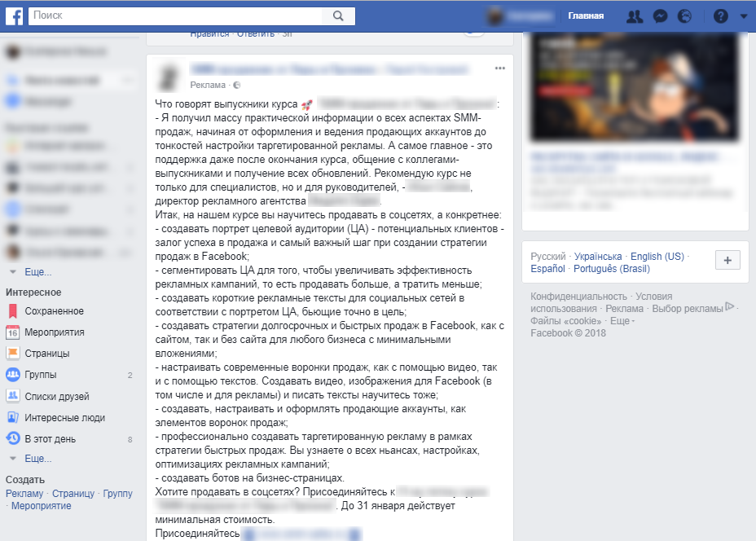The width and height of the screenshot is (756, 541).
Task: Open the friend requests icon
Action: (x=634, y=16)
